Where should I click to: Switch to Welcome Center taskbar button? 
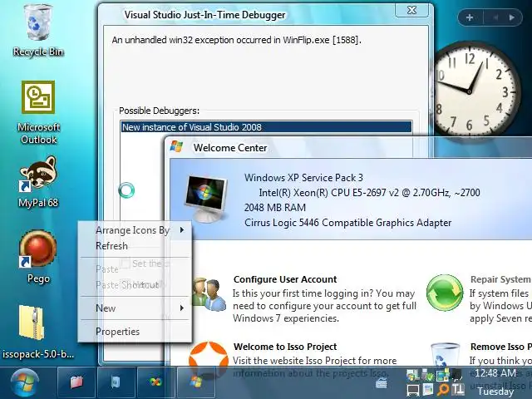(x=196, y=382)
